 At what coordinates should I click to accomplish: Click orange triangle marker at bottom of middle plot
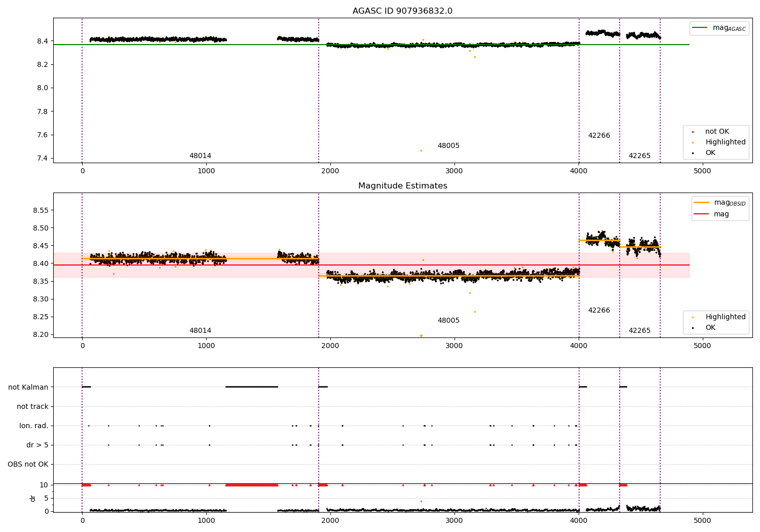pyautogui.click(x=421, y=336)
